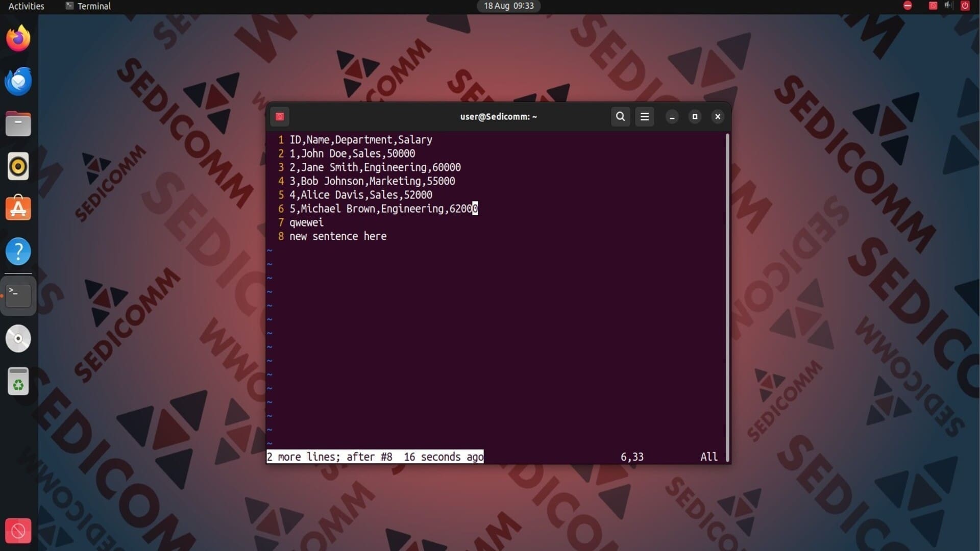Click on line 8 'new sentence here'
980x551 pixels.
338,236
